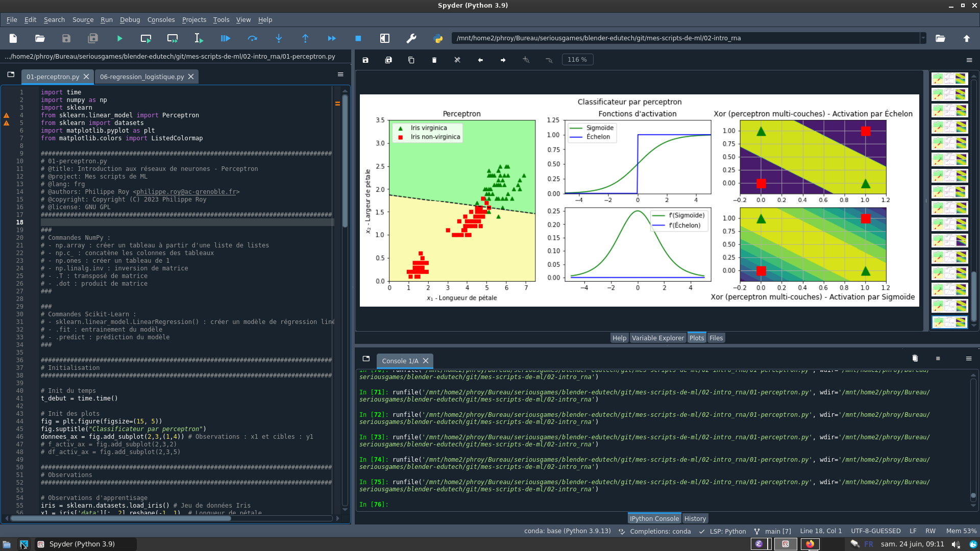Open the Run menu in the menu bar
The image size is (980, 551).
[106, 19]
